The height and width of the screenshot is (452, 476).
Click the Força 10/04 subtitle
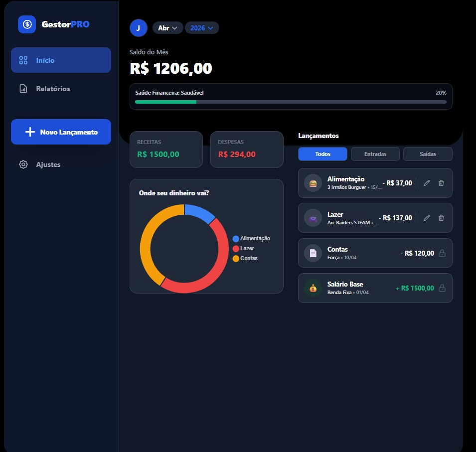point(342,258)
